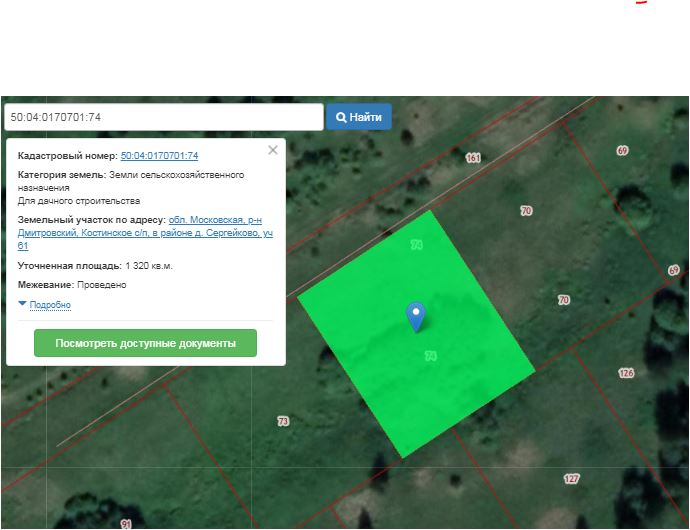
Task: Click lower 74 label below pin
Action: click(x=430, y=356)
